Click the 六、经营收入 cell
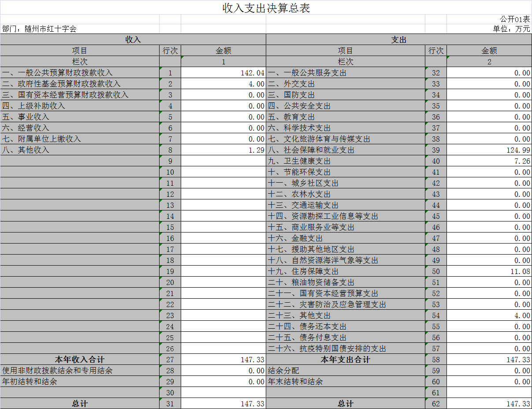532x409 pixels. [80, 128]
